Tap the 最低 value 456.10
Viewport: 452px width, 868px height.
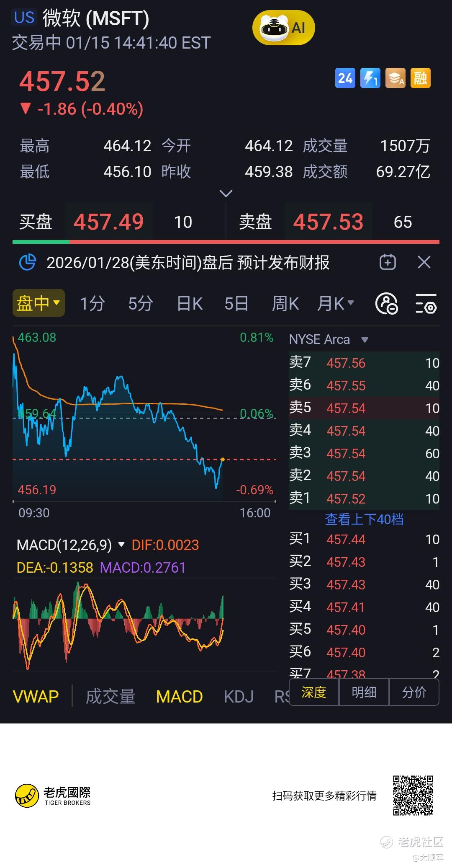pyautogui.click(x=127, y=171)
